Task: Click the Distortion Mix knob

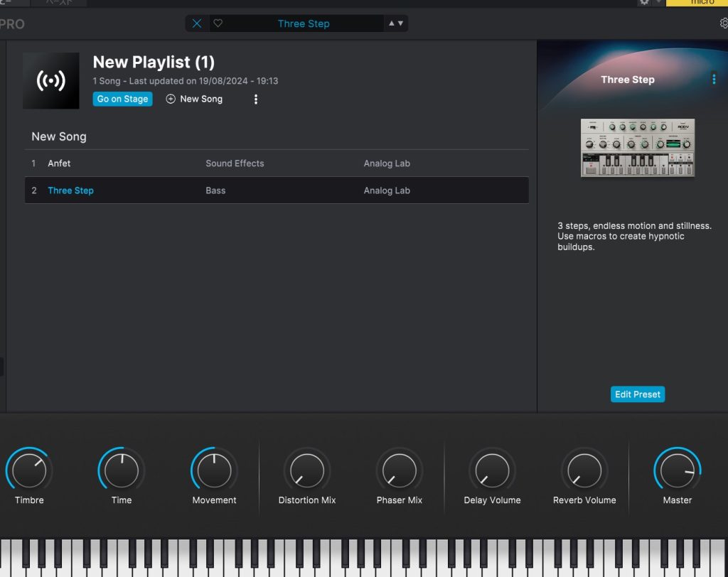Action: (307, 470)
